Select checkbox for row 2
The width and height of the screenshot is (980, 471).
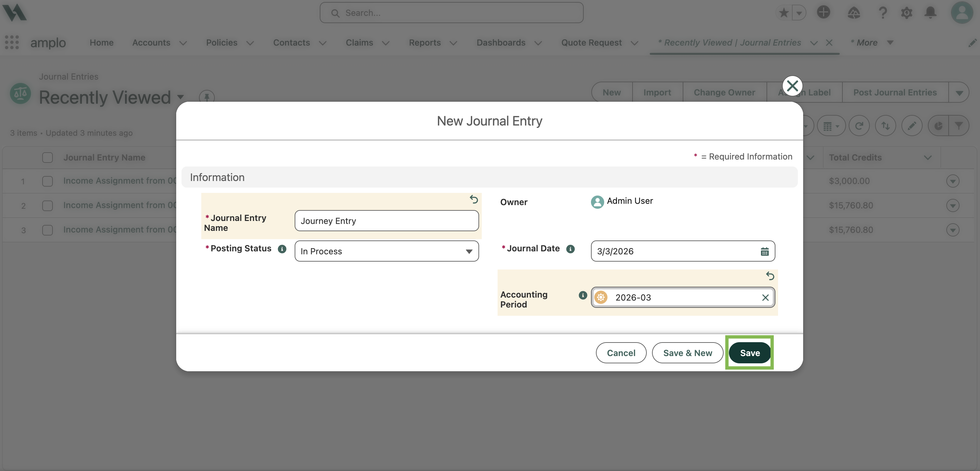[x=48, y=206]
